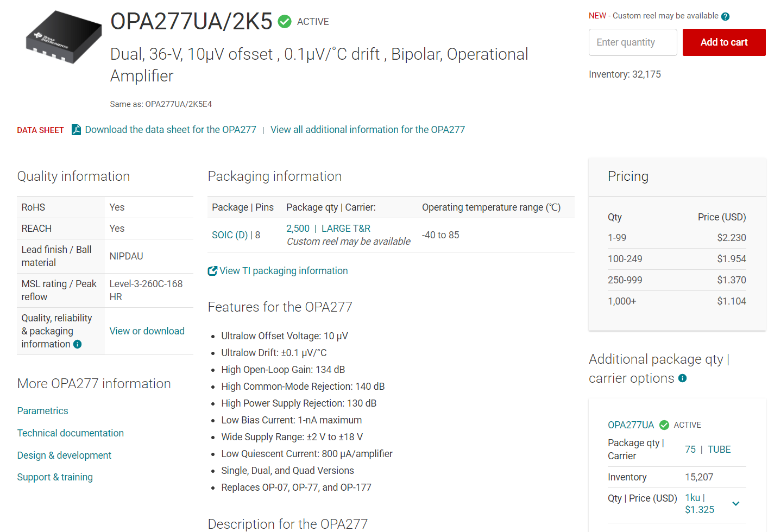The image size is (768, 532).
Task: Click the PDF data sheet icon
Action: coord(77,130)
